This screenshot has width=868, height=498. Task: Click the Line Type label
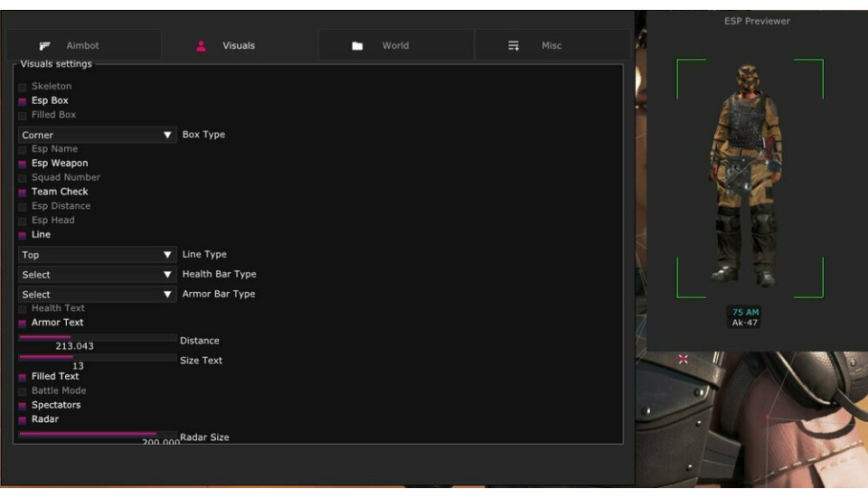point(204,255)
